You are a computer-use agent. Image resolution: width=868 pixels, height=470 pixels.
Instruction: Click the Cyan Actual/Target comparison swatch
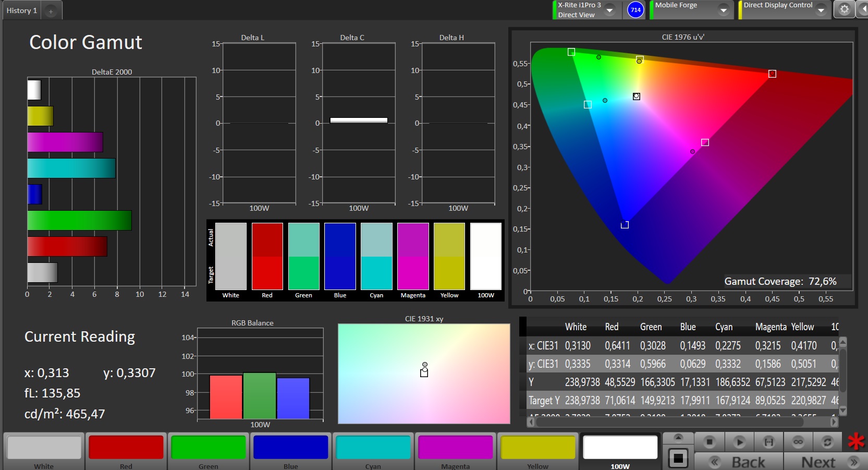(376, 256)
